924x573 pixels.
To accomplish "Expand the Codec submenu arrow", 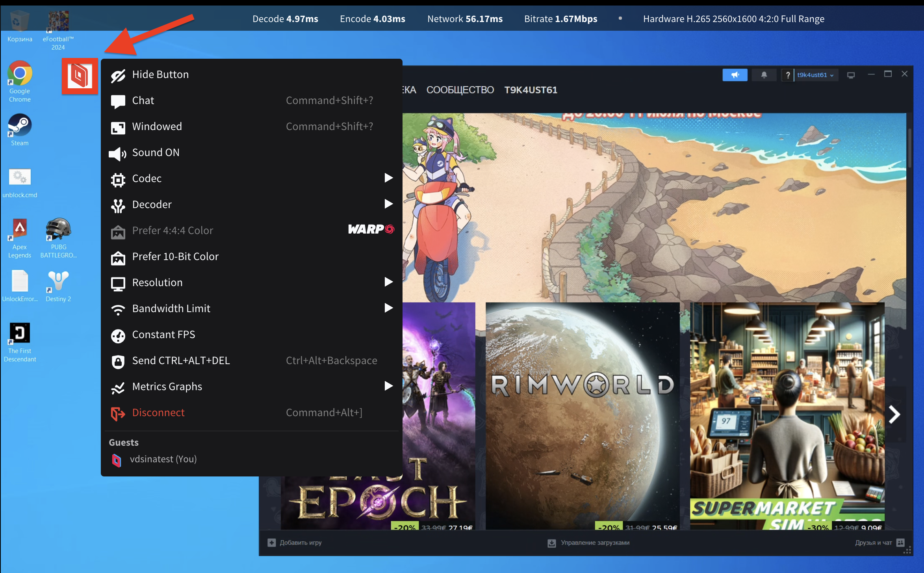I will click(x=388, y=178).
